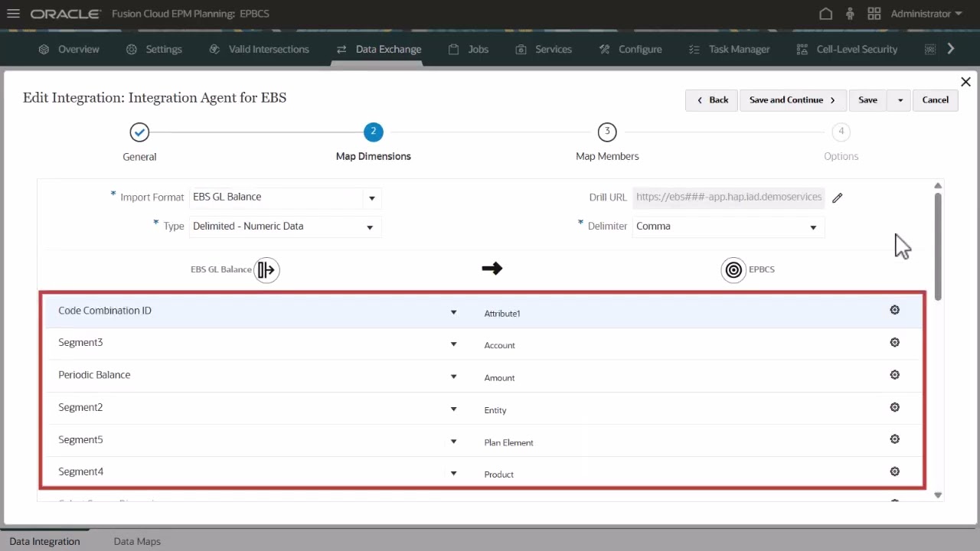Switch to the Data Integration bottom tab
The width and height of the screenshot is (980, 551).
coord(44,541)
